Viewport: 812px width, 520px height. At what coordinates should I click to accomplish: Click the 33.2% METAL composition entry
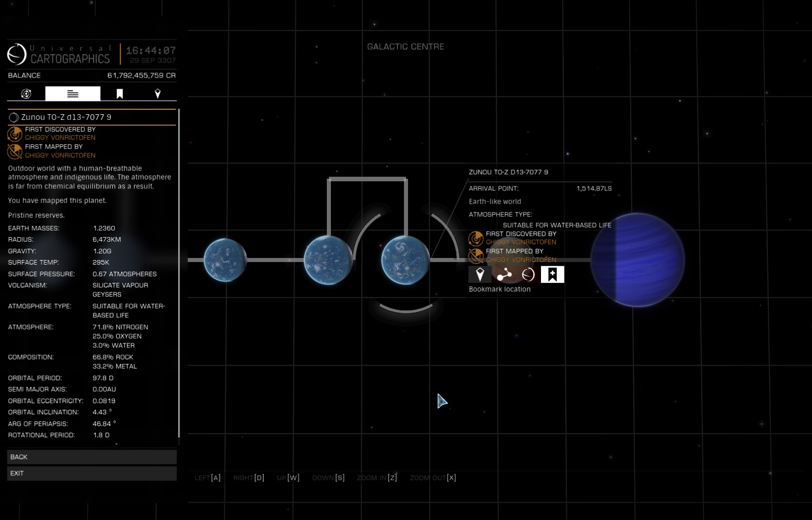pos(115,367)
